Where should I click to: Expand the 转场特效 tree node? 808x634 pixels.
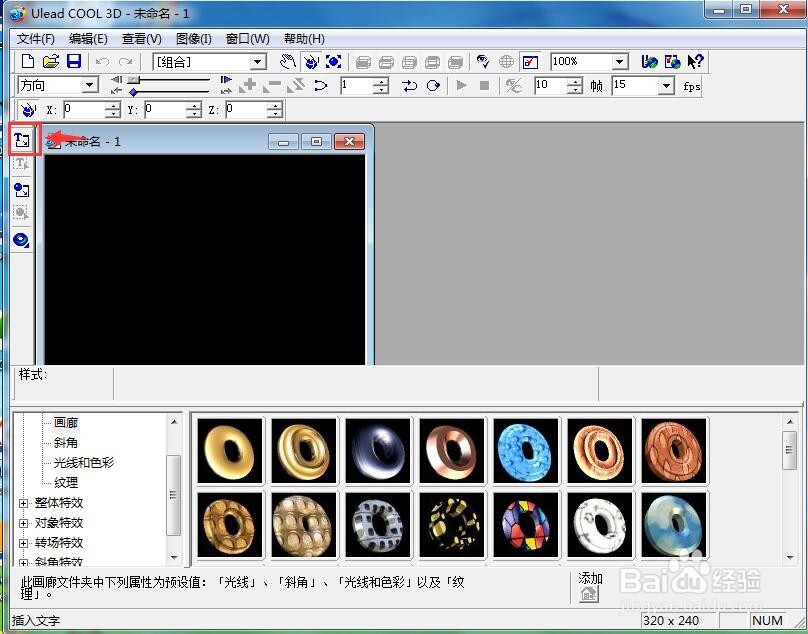23,543
